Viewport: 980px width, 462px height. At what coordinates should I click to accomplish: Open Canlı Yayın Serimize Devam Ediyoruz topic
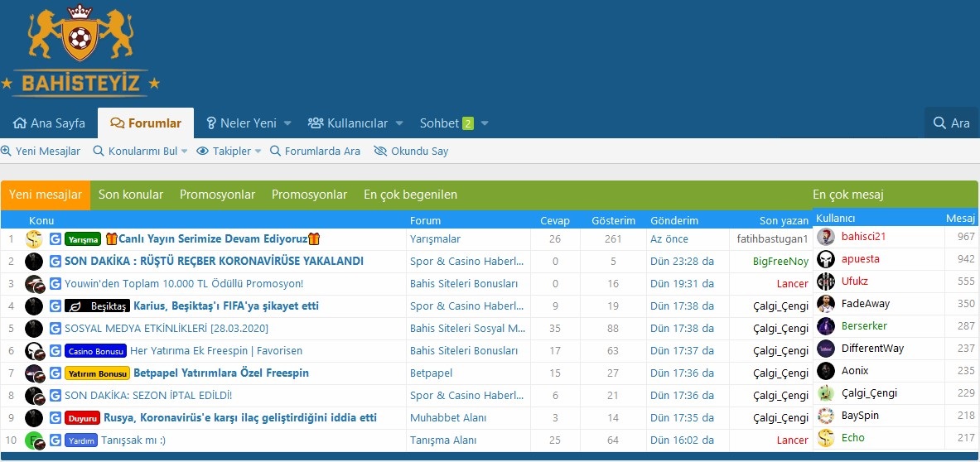coord(213,239)
